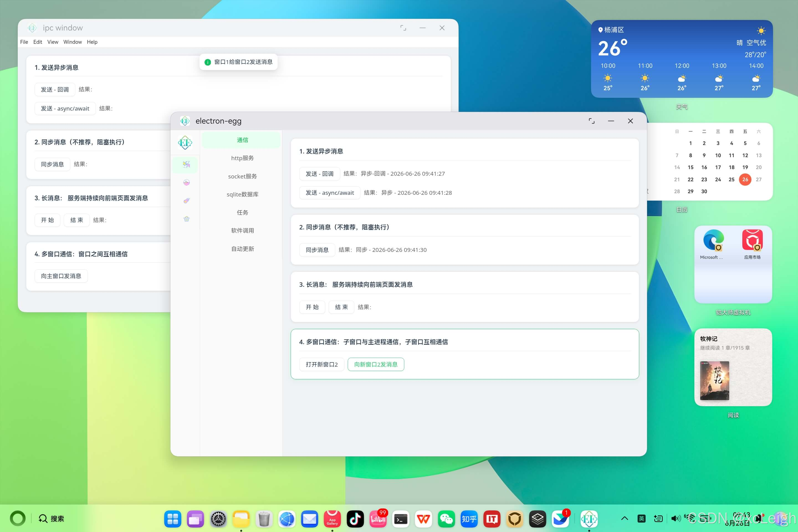This screenshot has height=532, width=798.
Task: Select the pinwheel icon in electron-egg sidebar
Action: (186, 165)
